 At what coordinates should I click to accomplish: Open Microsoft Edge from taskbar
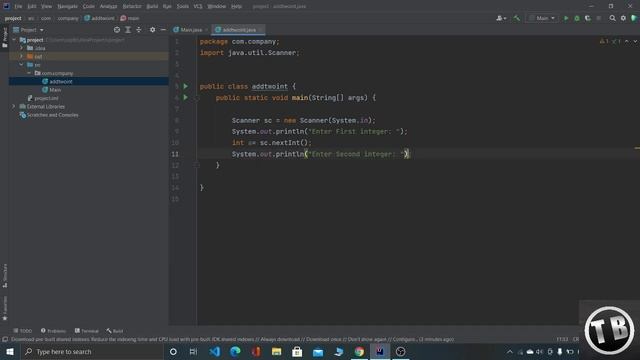235,352
